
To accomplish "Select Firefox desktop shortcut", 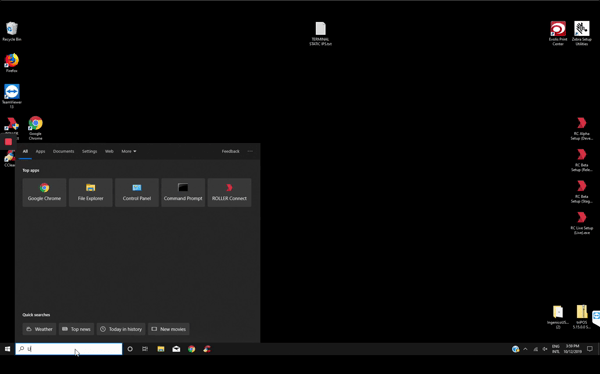I will (11, 63).
